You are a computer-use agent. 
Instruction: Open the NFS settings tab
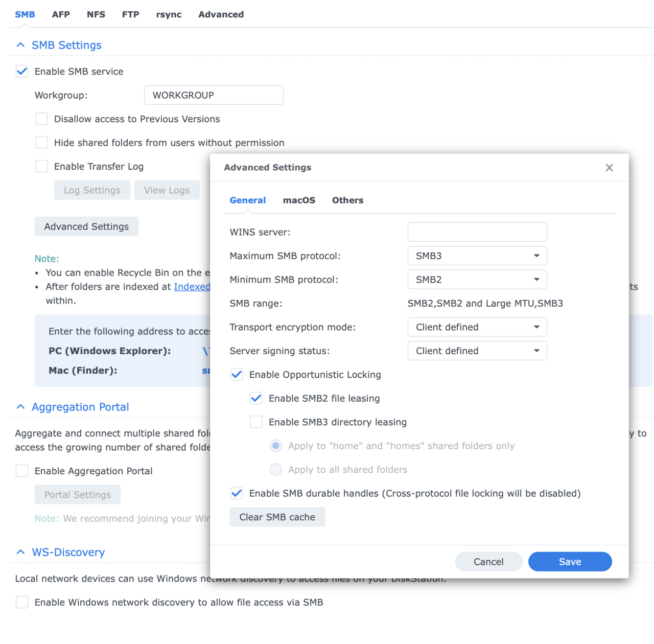point(96,14)
